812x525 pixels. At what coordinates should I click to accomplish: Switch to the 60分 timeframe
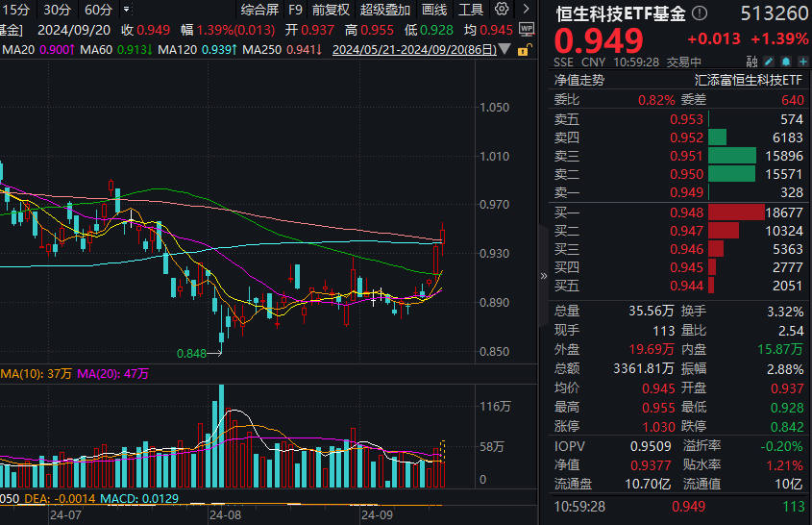pyautogui.click(x=98, y=10)
